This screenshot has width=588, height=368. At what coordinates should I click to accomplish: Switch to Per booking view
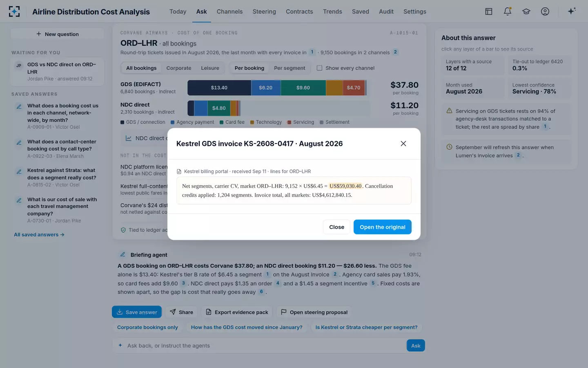[249, 68]
